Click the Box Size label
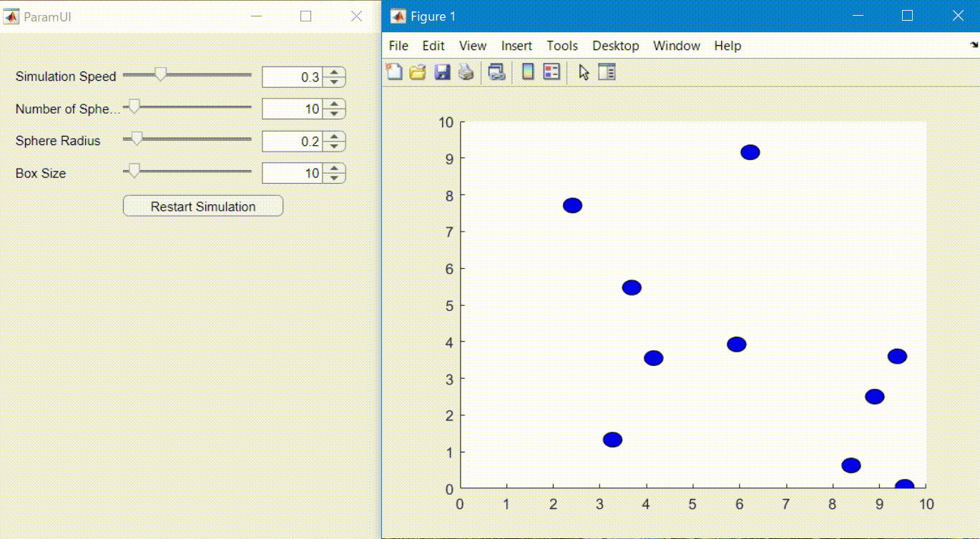 point(41,173)
